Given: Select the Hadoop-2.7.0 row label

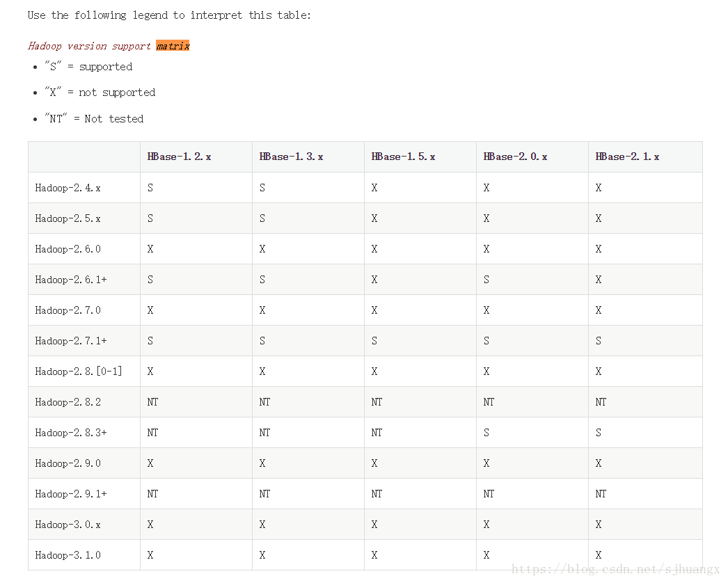Looking at the screenshot, I should click(x=68, y=310).
